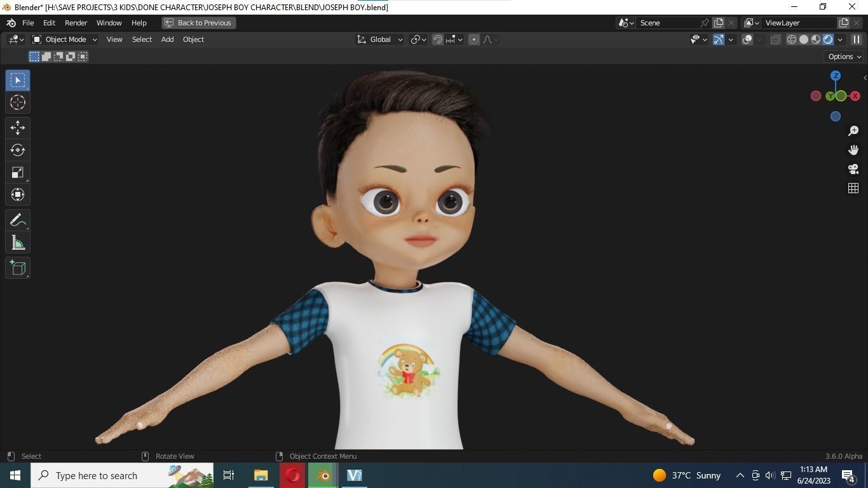Switch to solid shading
The image size is (868, 488).
pyautogui.click(x=804, y=39)
